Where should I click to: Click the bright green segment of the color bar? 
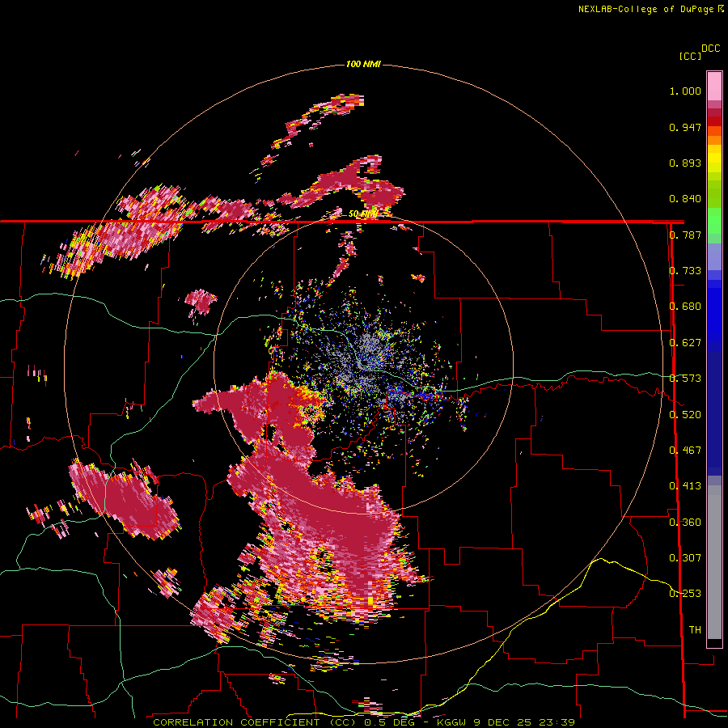(714, 221)
